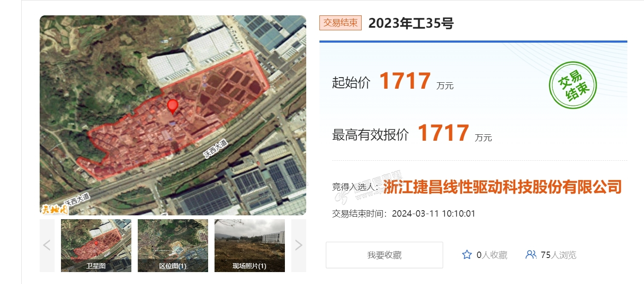644x284 pixels.
Task: Click the 浙江捷昌线性驱动科技股份有限公司 winner name
Action: 502,187
